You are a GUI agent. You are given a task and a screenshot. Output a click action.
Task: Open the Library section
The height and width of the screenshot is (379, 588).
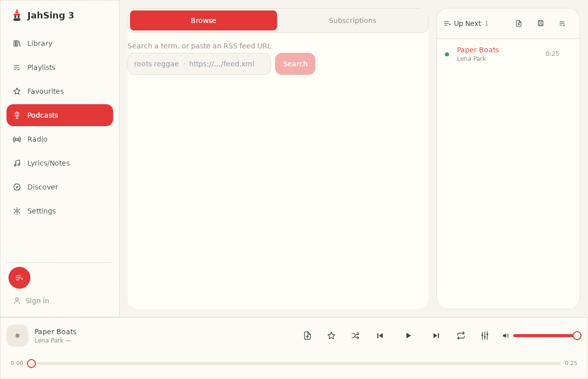tap(60, 43)
